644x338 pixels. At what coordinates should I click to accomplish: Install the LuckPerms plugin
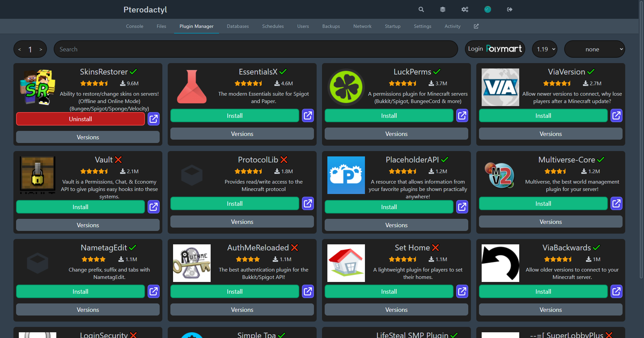(x=388, y=116)
